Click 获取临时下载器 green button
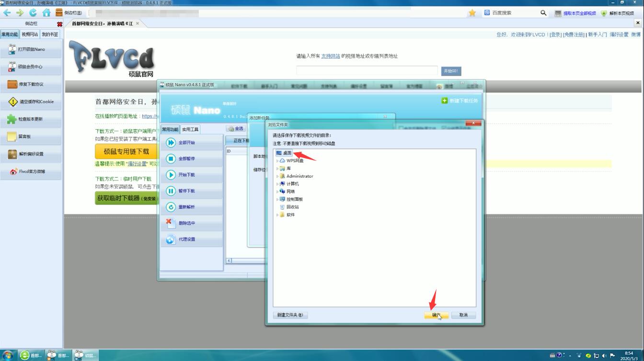Image resolution: width=644 pixels, height=361 pixels. click(x=126, y=198)
